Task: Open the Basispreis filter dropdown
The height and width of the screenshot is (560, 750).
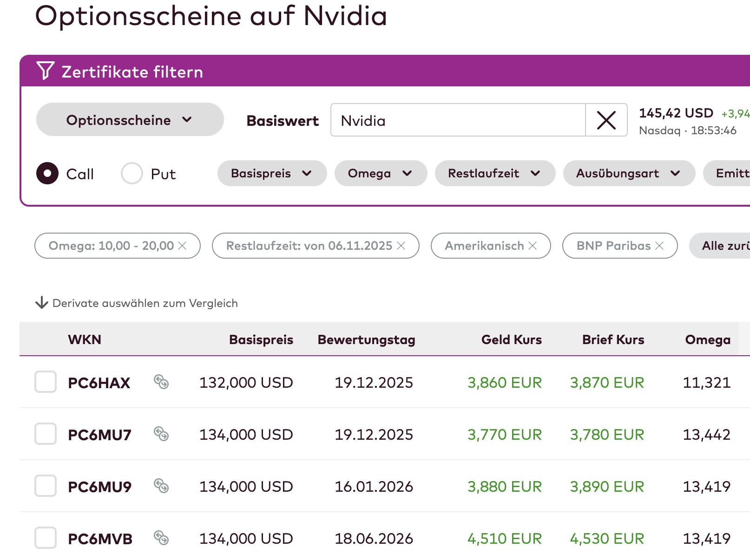Action: point(272,173)
